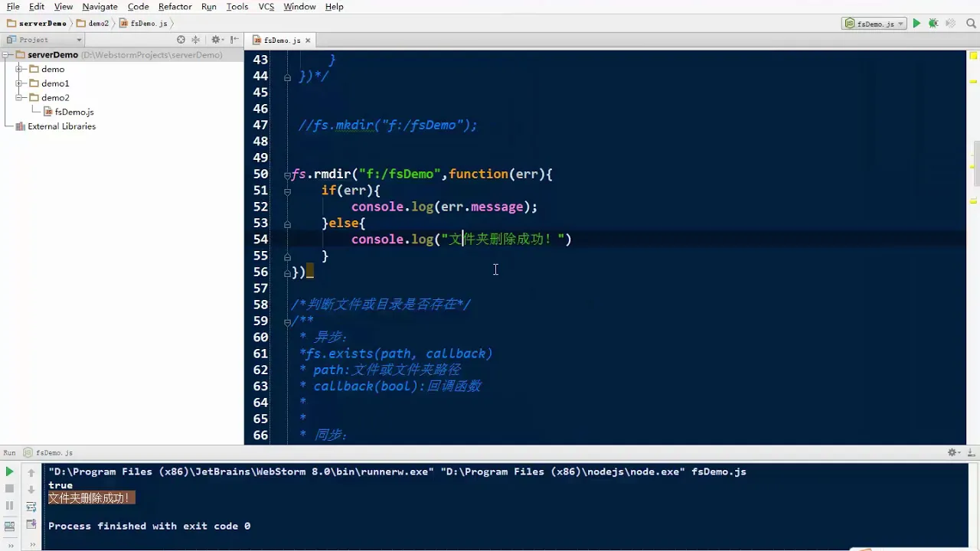Open the Window menu

coord(299,6)
